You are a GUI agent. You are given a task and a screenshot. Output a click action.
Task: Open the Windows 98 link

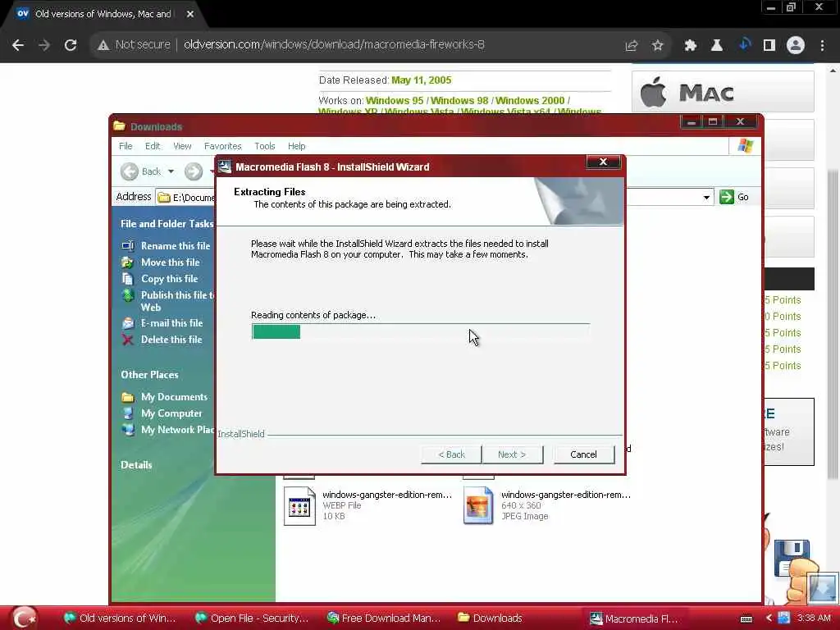pos(459,101)
